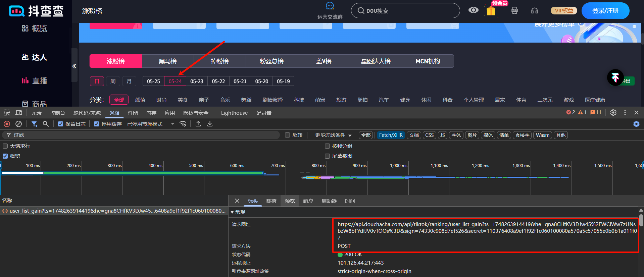Enable 大请求行 checkbox

tap(5, 146)
